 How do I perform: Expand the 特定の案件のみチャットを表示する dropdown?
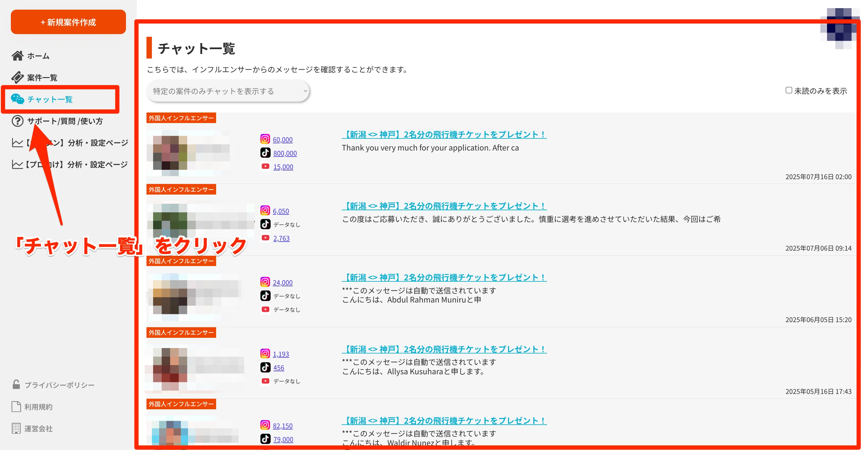click(228, 91)
